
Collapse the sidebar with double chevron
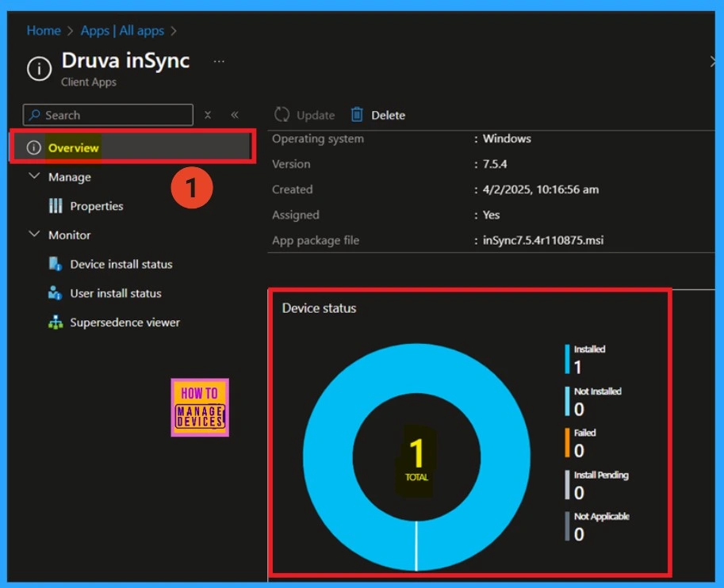235,114
